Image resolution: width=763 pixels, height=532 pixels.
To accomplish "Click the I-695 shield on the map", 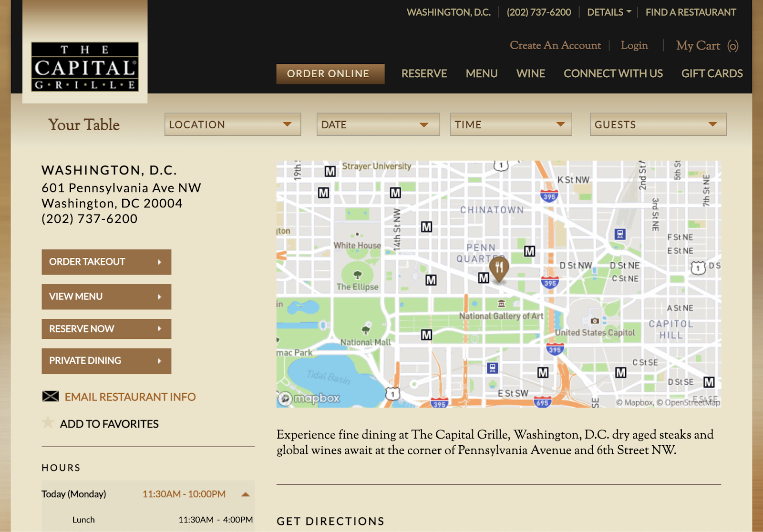I will point(542,402).
